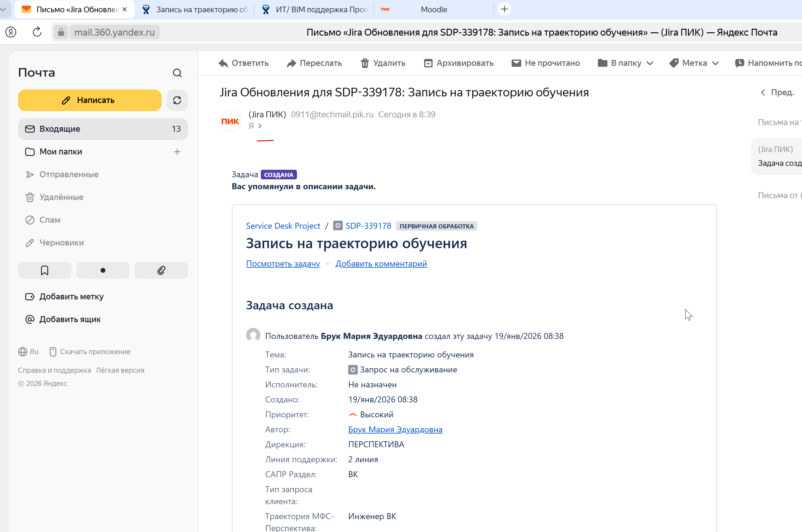Click the mail search magnifier icon
Viewport: 802px width, 532px height.
tap(177, 73)
